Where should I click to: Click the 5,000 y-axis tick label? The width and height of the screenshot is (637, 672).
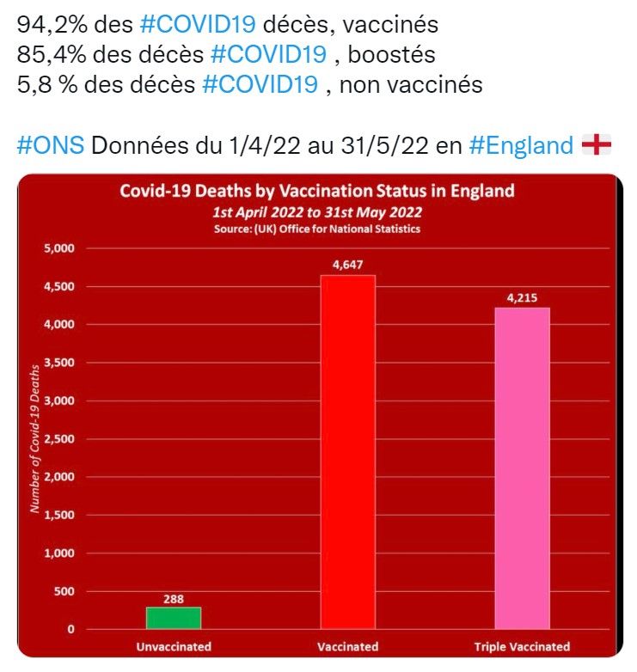click(60, 248)
